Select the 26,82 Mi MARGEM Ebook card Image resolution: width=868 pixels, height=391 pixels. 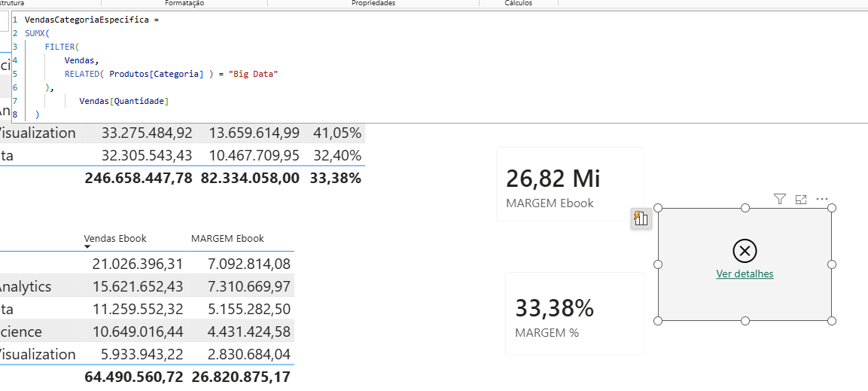pos(570,184)
